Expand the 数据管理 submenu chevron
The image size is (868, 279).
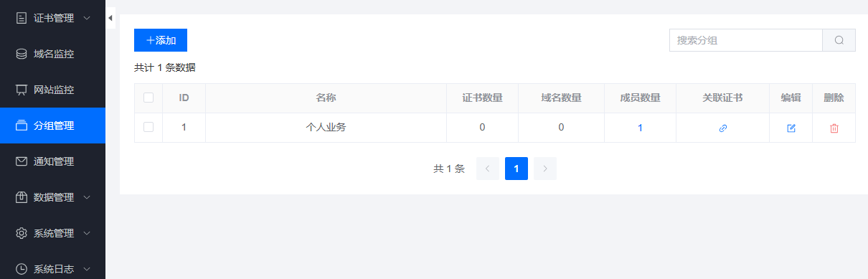point(87,197)
